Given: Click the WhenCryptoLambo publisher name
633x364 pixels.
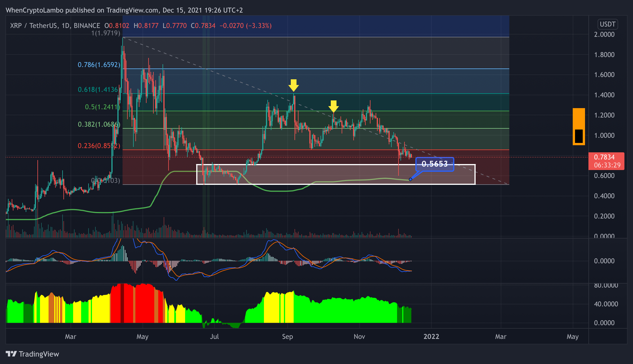Looking at the screenshot, I should coord(35,10).
